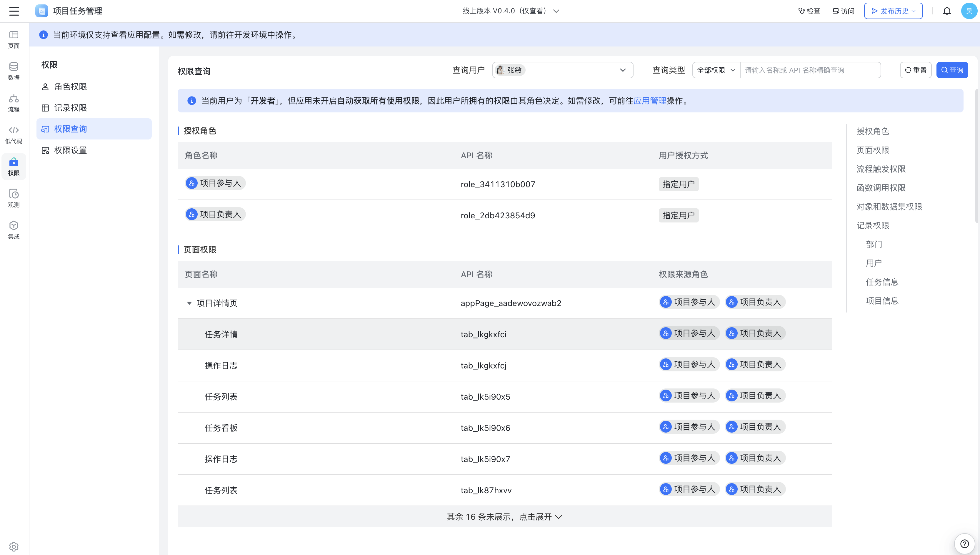Click the page vertical scrollbar
Screen dimensions: 980x555
(977, 156)
